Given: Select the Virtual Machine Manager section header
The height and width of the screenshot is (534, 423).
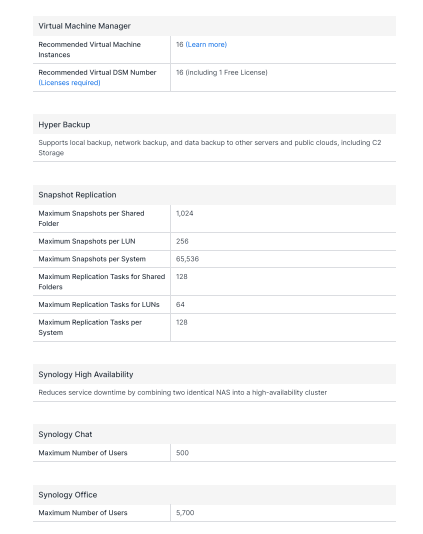Looking at the screenshot, I should point(214,26).
